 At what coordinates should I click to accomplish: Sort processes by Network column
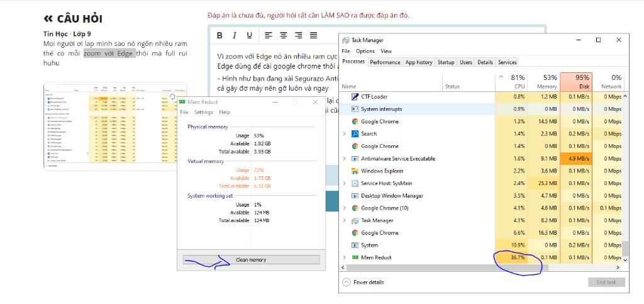click(x=608, y=81)
